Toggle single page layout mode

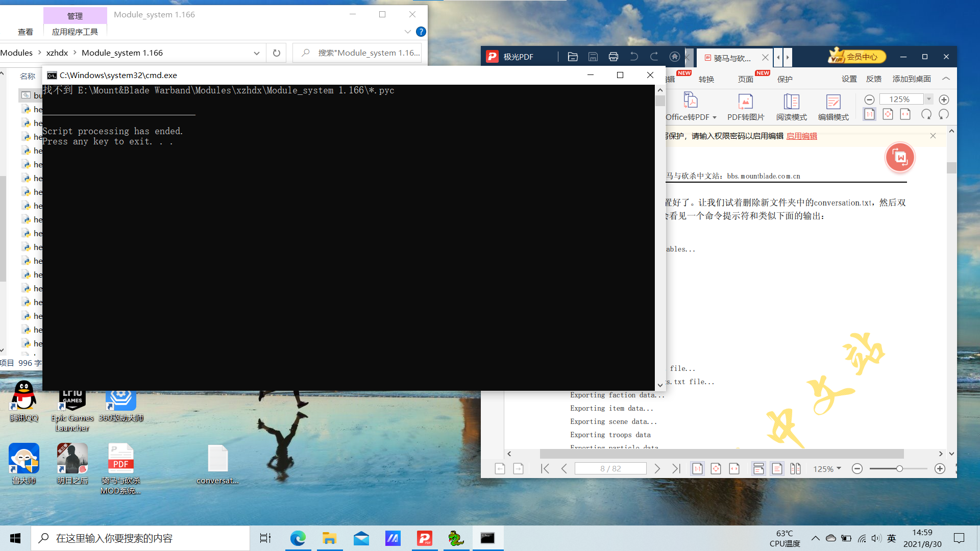pyautogui.click(x=777, y=468)
